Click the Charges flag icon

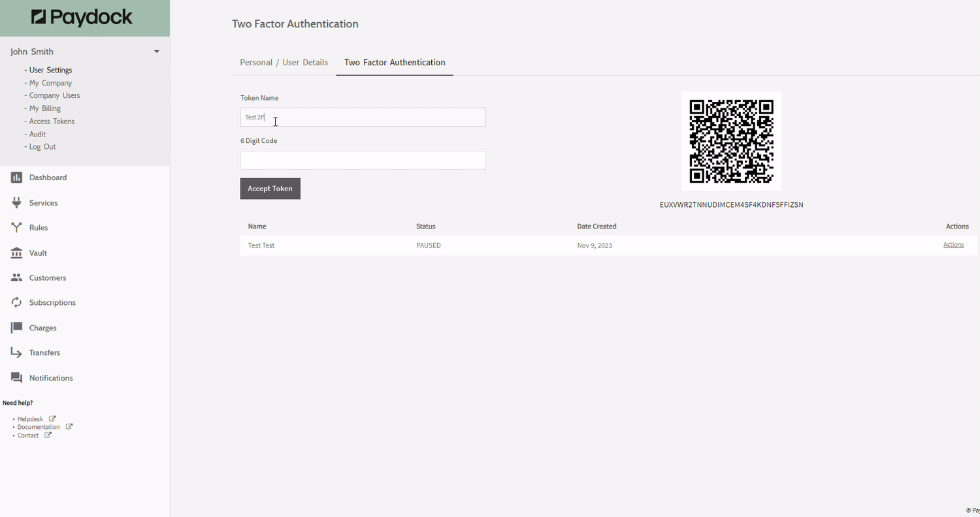click(16, 328)
